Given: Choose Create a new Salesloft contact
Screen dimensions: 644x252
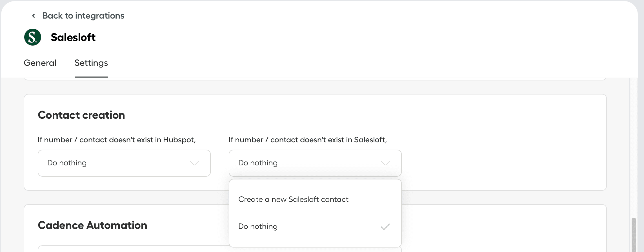Looking at the screenshot, I should point(293,199).
